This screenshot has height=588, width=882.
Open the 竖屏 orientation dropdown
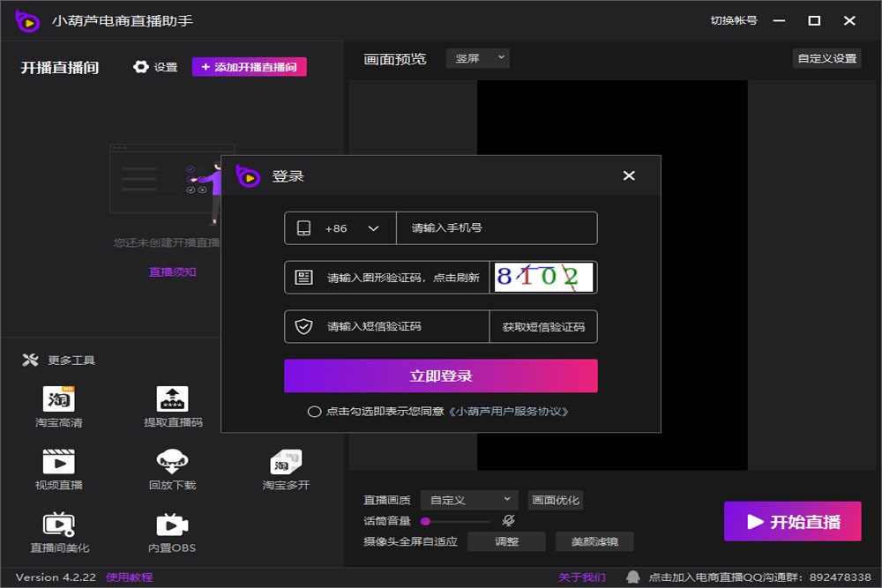point(477,58)
